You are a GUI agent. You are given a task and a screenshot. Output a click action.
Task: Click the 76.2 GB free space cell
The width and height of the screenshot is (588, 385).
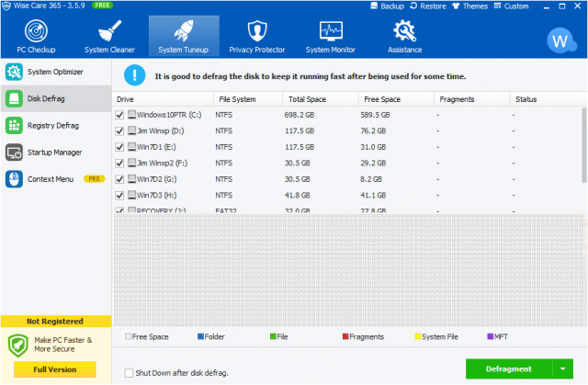pyautogui.click(x=373, y=130)
